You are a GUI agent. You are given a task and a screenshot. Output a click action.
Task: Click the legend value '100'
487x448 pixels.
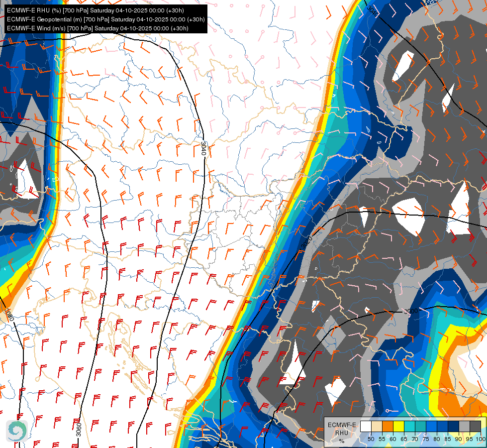(480, 439)
